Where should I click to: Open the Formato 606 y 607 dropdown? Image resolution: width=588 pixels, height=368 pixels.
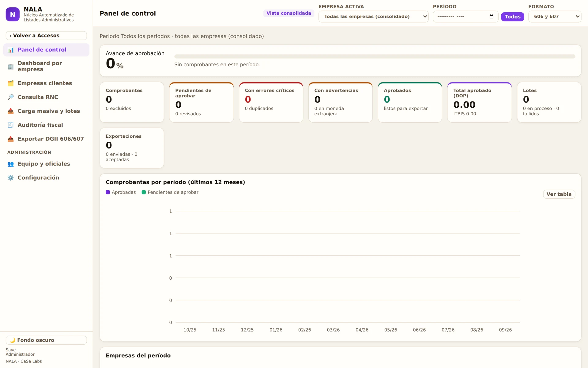tap(555, 17)
